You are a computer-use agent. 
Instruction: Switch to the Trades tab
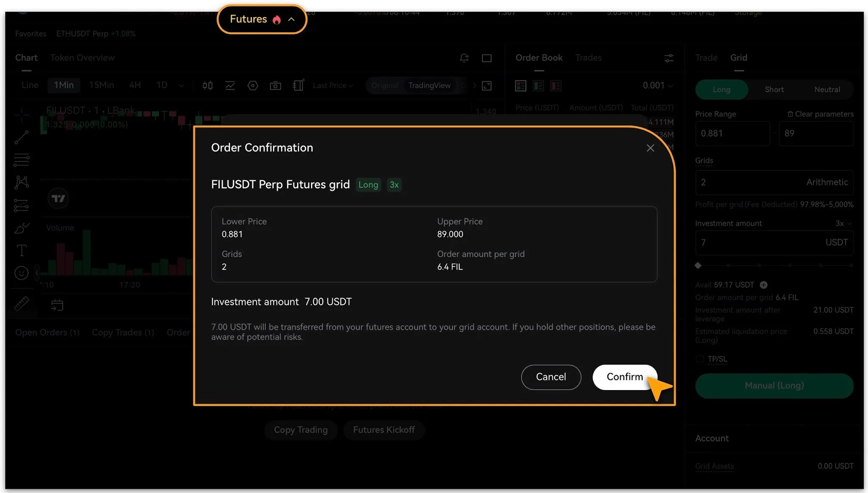tap(588, 58)
